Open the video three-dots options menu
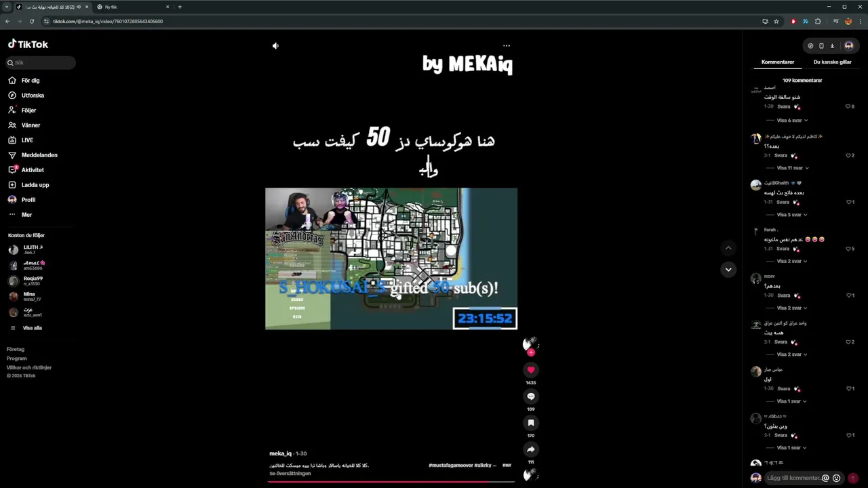The width and height of the screenshot is (868, 488). (x=507, y=46)
